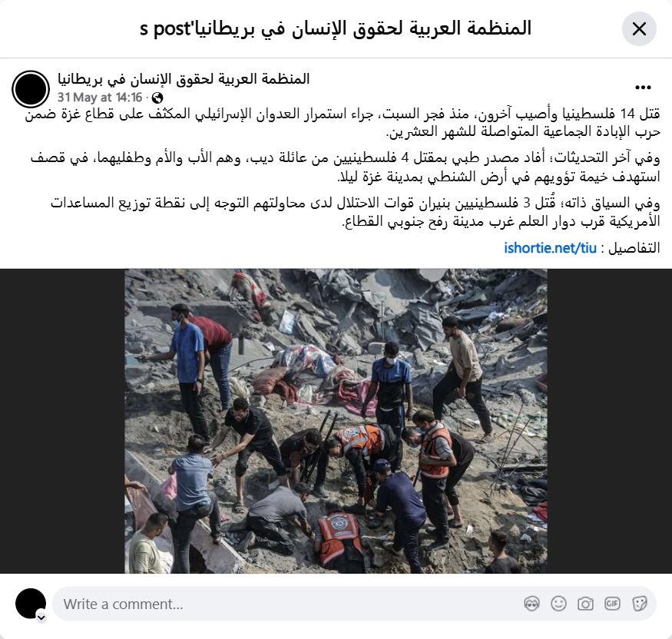Open the sticker picker icon
The width and height of the screenshot is (672, 639).
click(x=639, y=604)
